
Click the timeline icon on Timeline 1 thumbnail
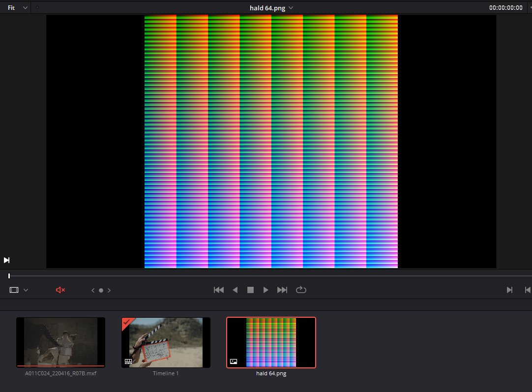coord(128,362)
